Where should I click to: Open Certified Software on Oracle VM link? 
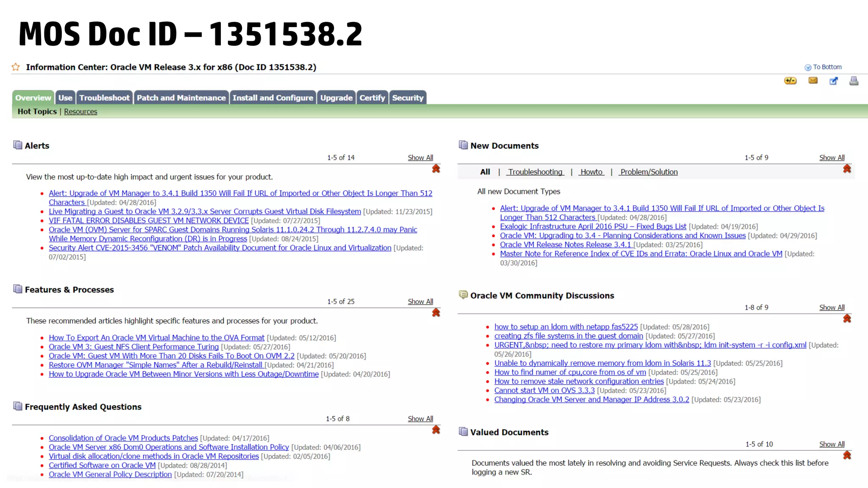102,465
